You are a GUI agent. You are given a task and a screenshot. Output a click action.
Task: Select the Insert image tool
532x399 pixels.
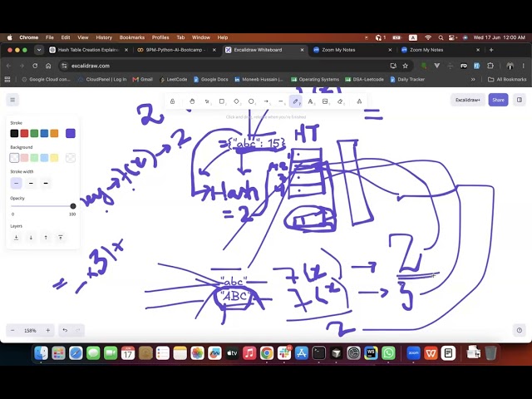(325, 101)
